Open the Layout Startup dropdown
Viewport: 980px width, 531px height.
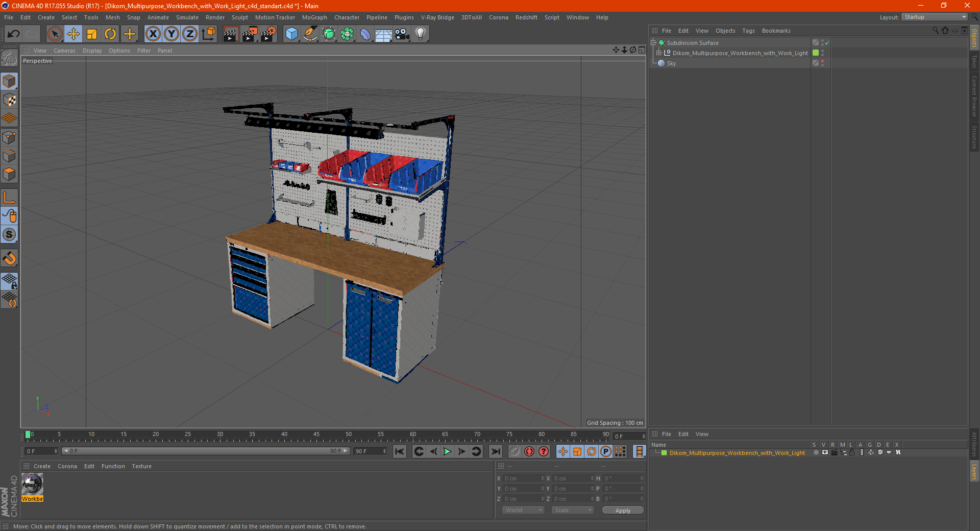(935, 17)
